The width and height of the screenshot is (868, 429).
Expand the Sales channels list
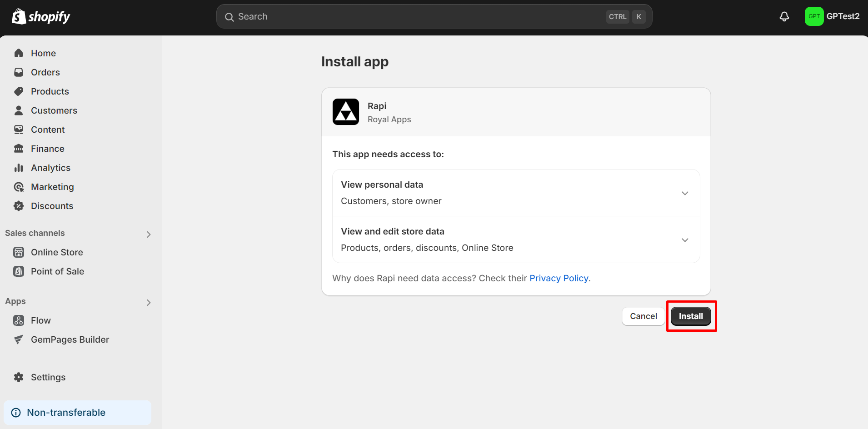tap(148, 234)
